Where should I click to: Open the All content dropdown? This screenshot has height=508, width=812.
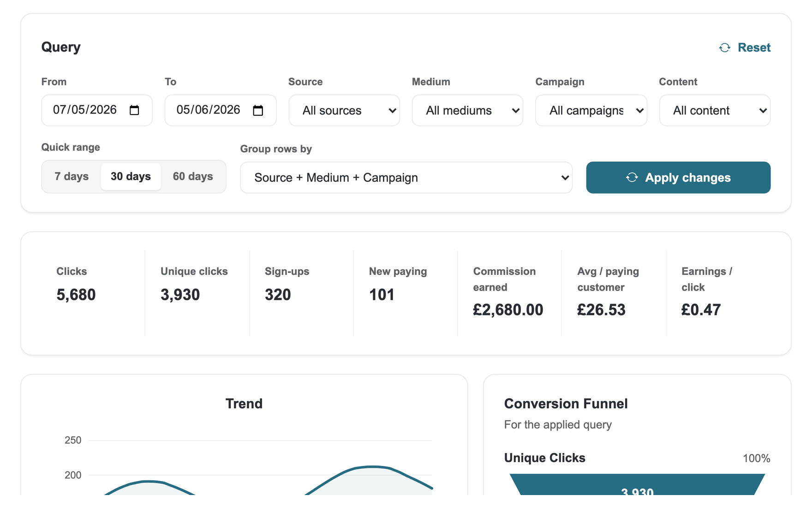click(x=715, y=110)
